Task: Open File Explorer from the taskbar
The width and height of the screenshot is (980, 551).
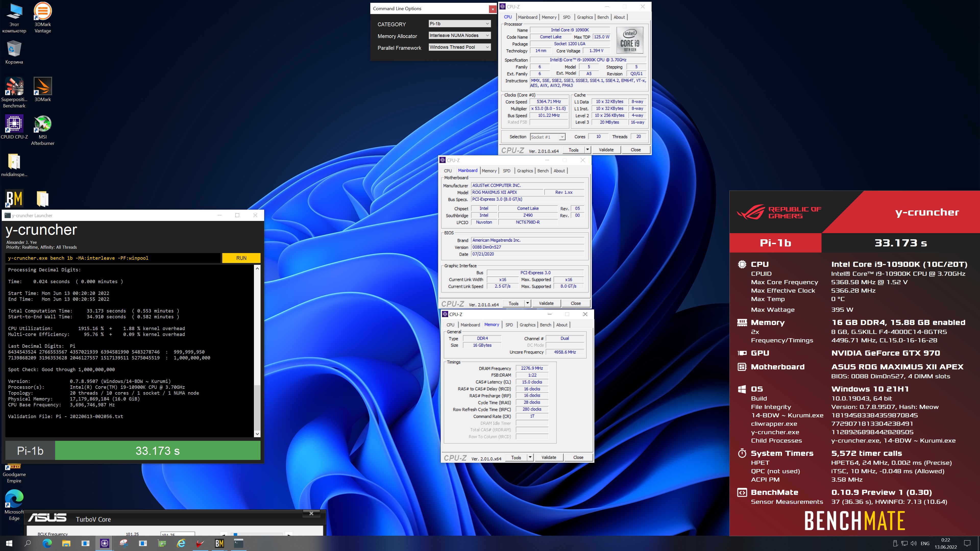Action: (66, 543)
